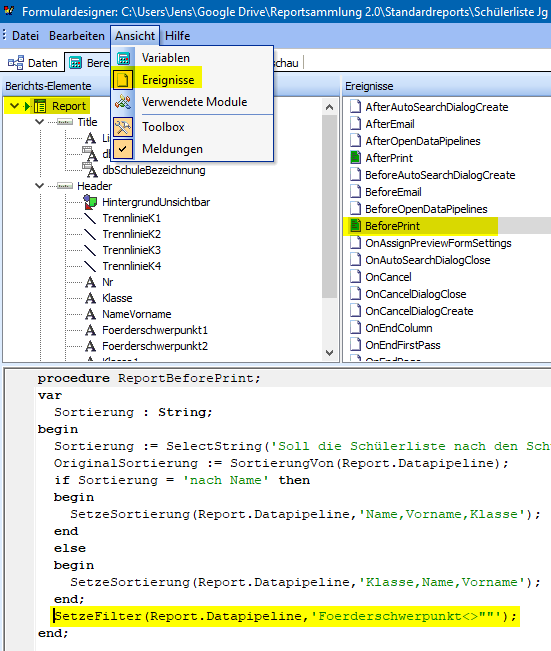Toggle the highlighted Ereignisse menu icon
The image size is (551, 651).
(123, 80)
